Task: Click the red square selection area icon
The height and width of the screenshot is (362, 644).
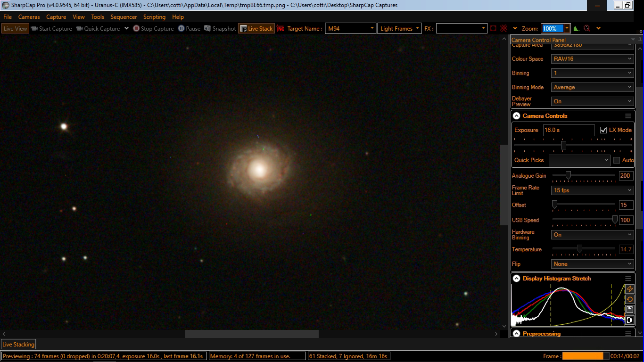Action: (x=493, y=29)
